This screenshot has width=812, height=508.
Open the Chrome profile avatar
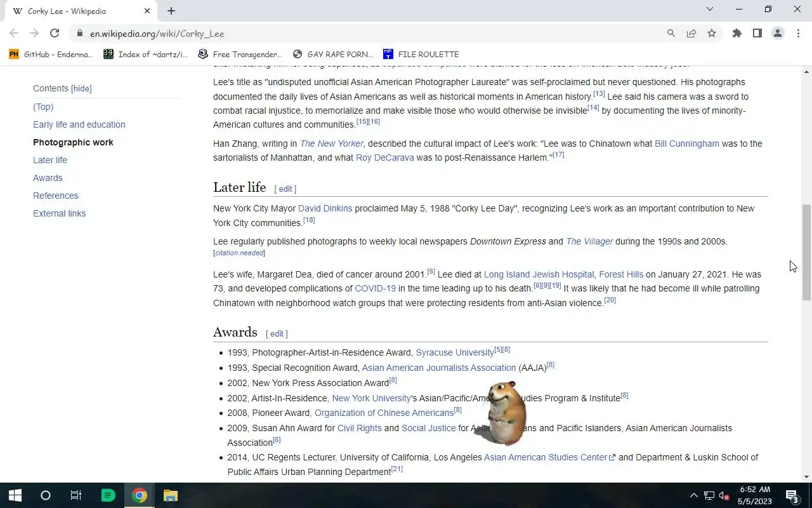(x=778, y=34)
